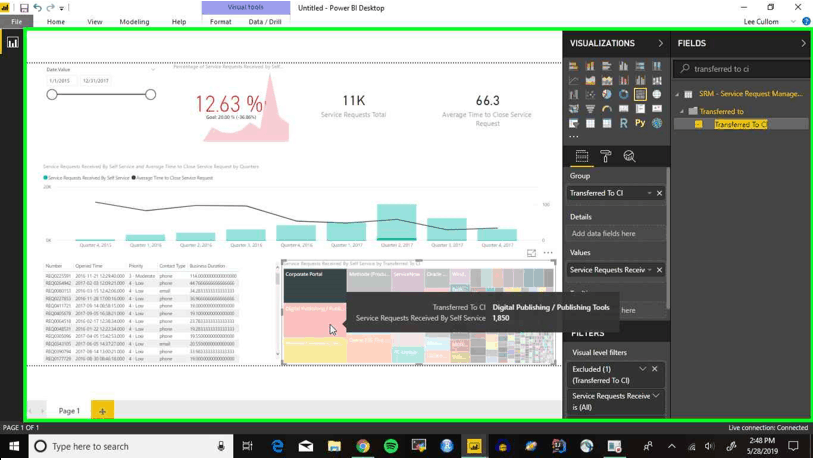Select the gauge visual icon

pyautogui.click(x=607, y=109)
